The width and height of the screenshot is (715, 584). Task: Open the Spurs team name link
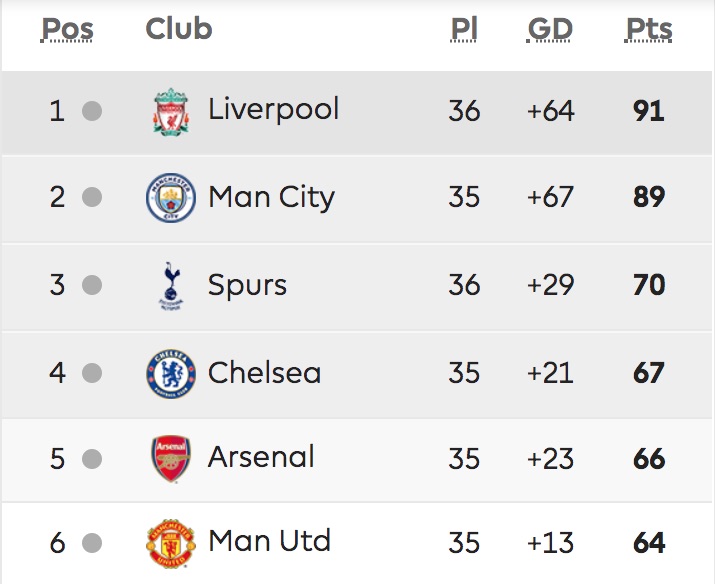(x=247, y=286)
